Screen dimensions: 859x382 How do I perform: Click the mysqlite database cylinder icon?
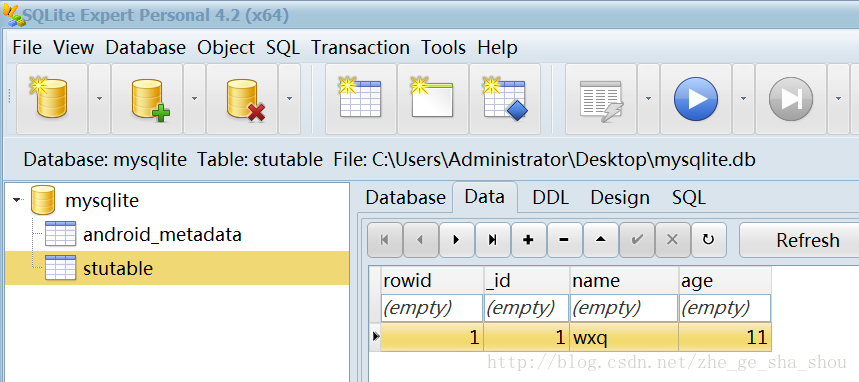(x=43, y=200)
